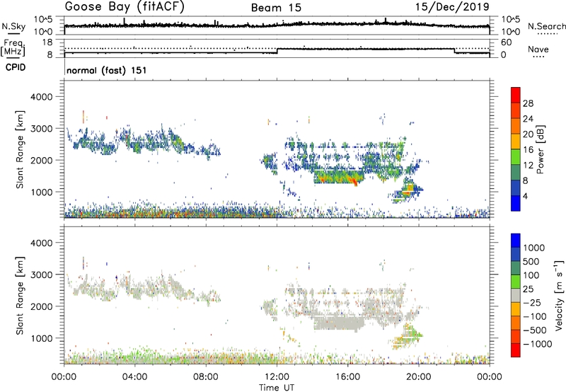Click the "CPID" row label
566x392 pixels.
click(x=16, y=67)
